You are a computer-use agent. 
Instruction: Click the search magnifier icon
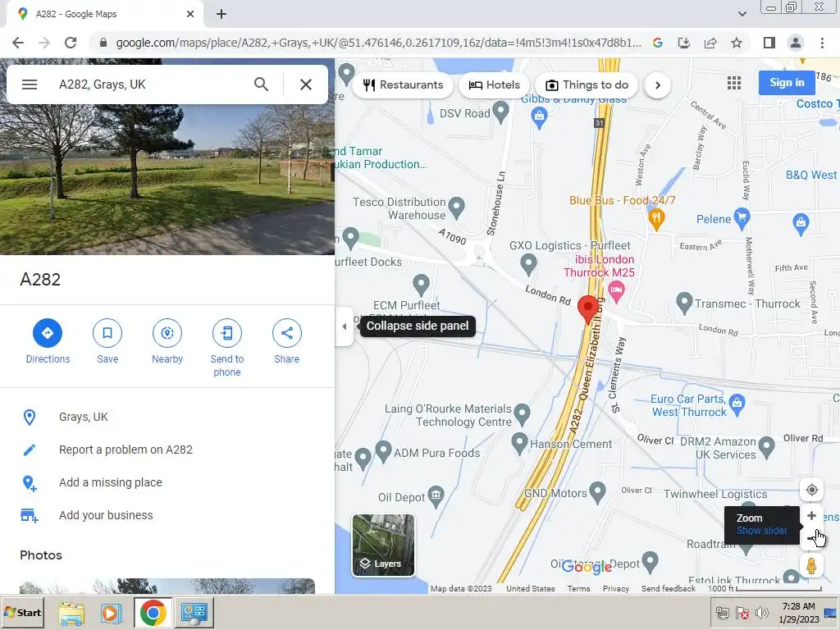coord(261,84)
